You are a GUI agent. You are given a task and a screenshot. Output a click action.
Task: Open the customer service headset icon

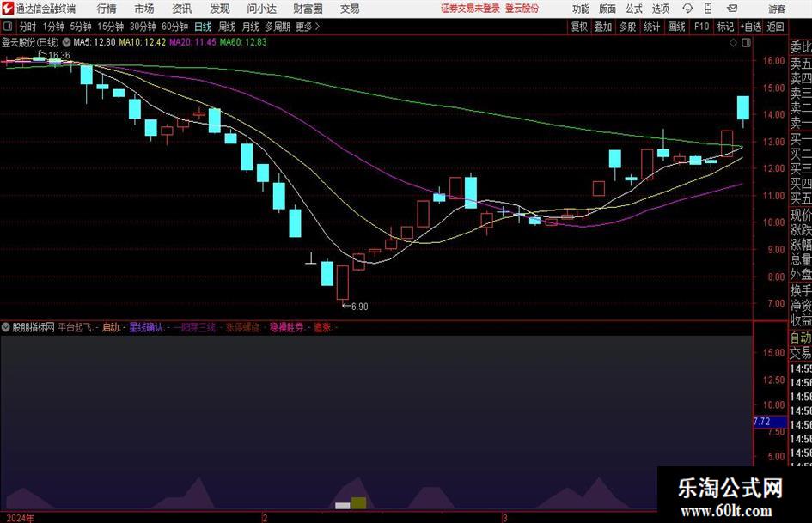687,9
